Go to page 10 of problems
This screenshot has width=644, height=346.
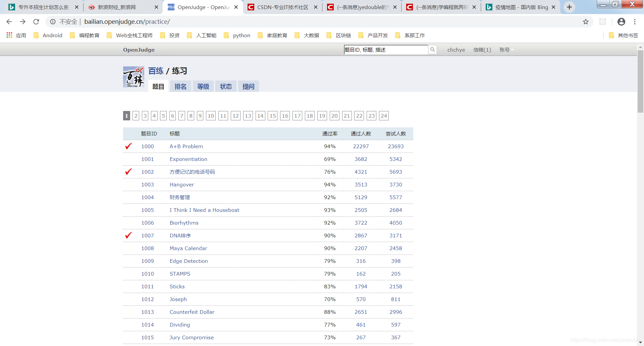click(211, 116)
